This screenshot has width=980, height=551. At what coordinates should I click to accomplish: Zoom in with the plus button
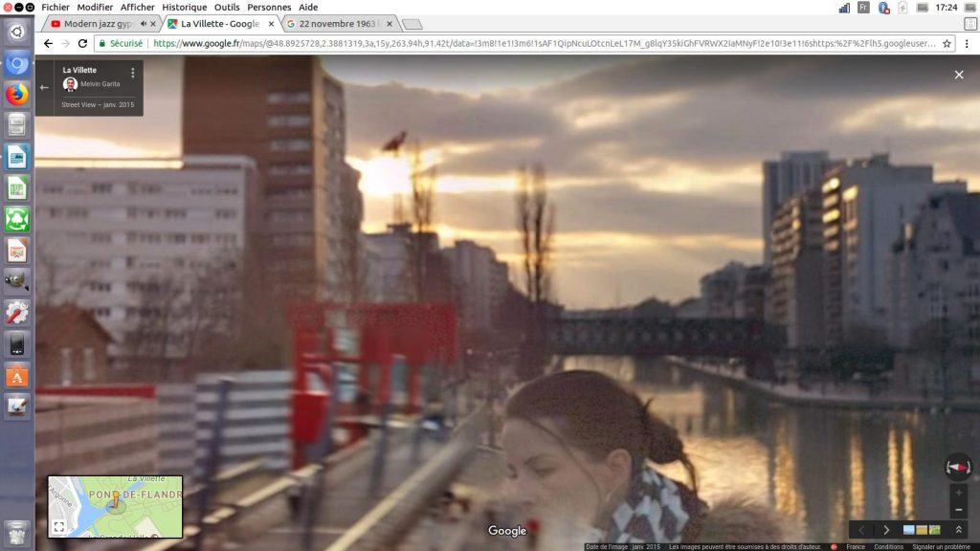tap(958, 493)
